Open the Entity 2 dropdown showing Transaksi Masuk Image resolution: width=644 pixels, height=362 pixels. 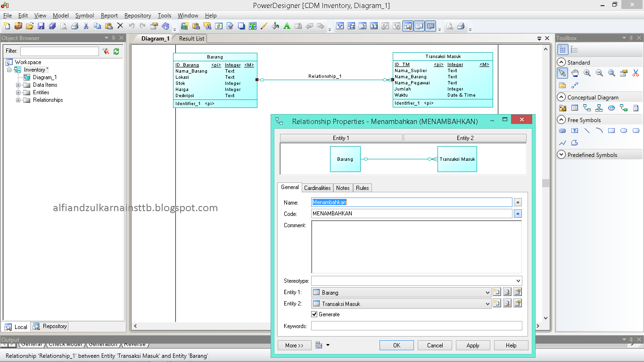coord(488,304)
